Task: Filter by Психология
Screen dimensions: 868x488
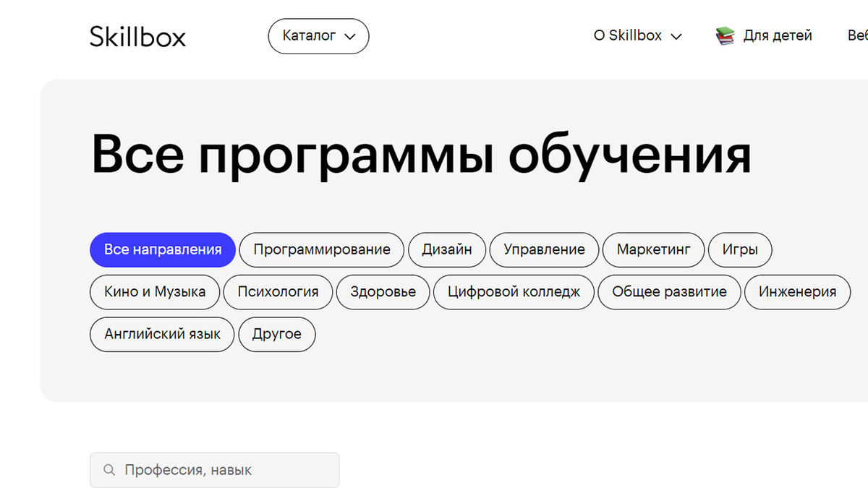Action: [x=278, y=292]
